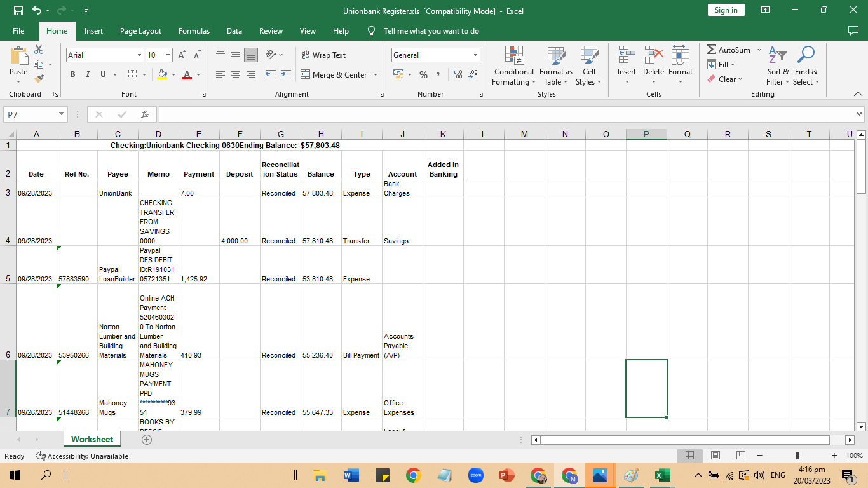Open the General number format dropdown

[475, 55]
